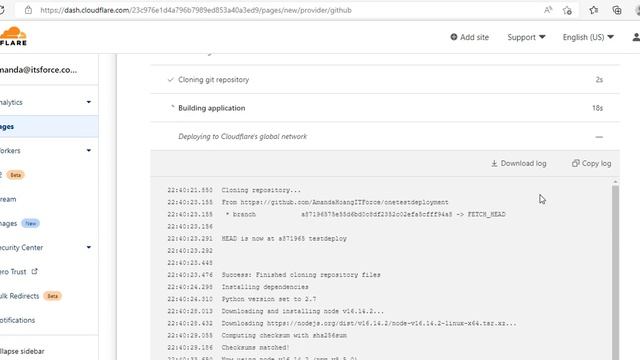Open Bulk Redirects in the sidebar

pos(31,296)
